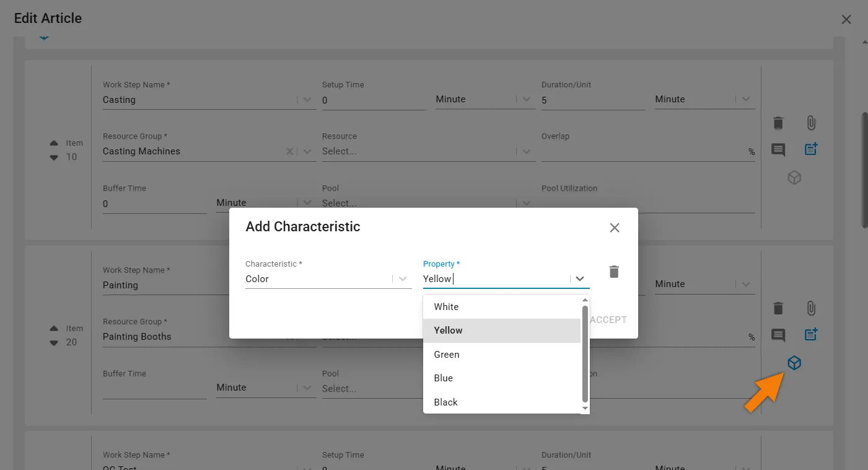Open the characteristics cube icon for Casting
The image size is (868, 470).
[x=794, y=178]
